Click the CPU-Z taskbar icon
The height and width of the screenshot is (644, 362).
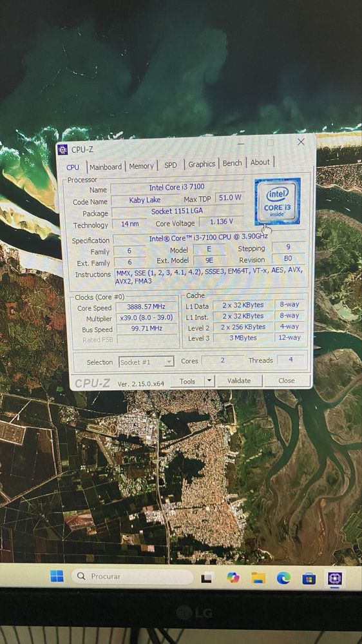334,578
